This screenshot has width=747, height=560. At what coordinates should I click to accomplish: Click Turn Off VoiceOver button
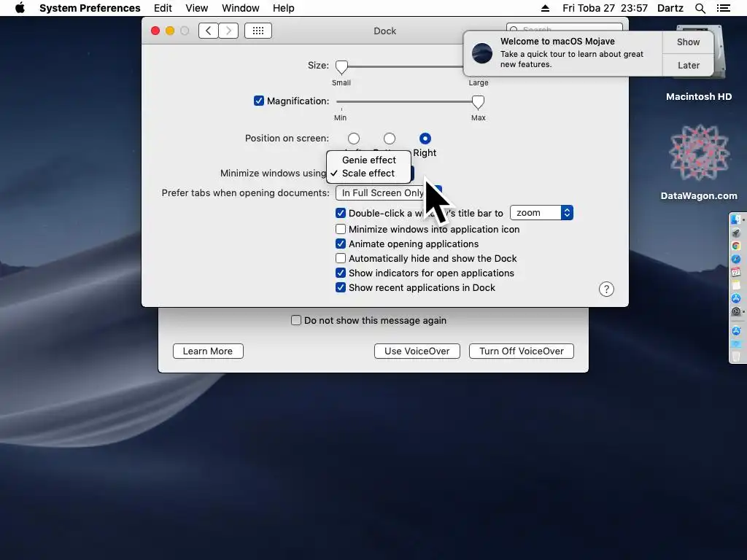[522, 351]
